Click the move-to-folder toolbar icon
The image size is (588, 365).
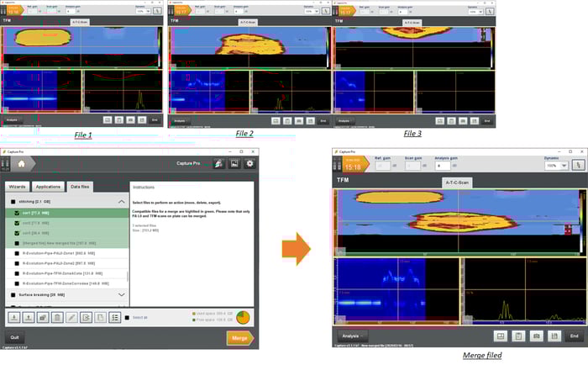[43, 318]
